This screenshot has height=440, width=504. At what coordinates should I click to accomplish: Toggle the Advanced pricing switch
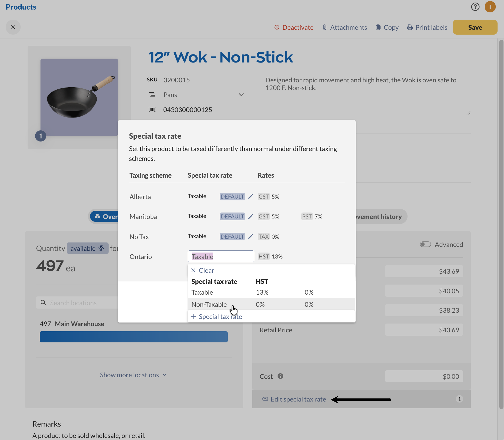coord(425,244)
